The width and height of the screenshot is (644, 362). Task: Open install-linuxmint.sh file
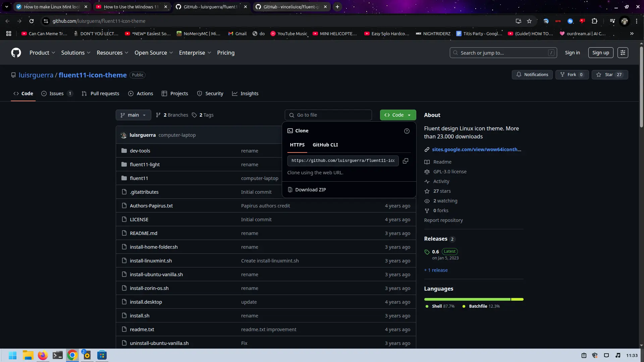coord(151,261)
